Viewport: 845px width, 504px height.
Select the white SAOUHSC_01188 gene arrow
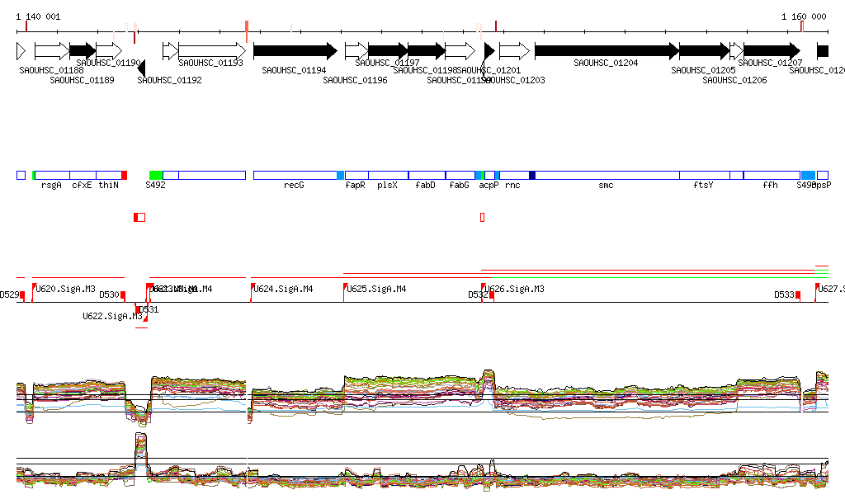[51, 51]
